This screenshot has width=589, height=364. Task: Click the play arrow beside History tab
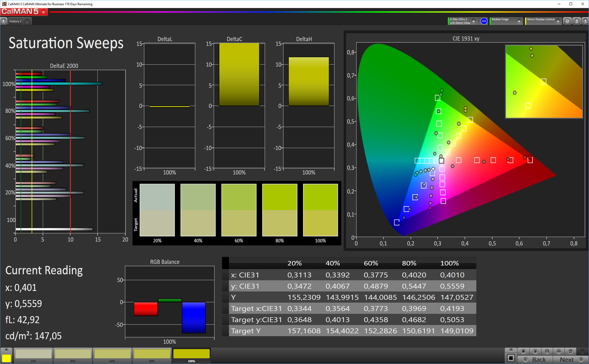[x=4, y=21]
